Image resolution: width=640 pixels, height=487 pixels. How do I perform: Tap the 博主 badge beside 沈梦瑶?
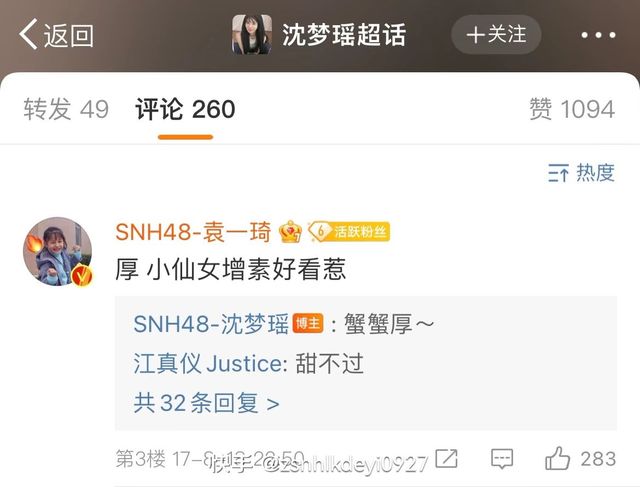[x=308, y=323]
